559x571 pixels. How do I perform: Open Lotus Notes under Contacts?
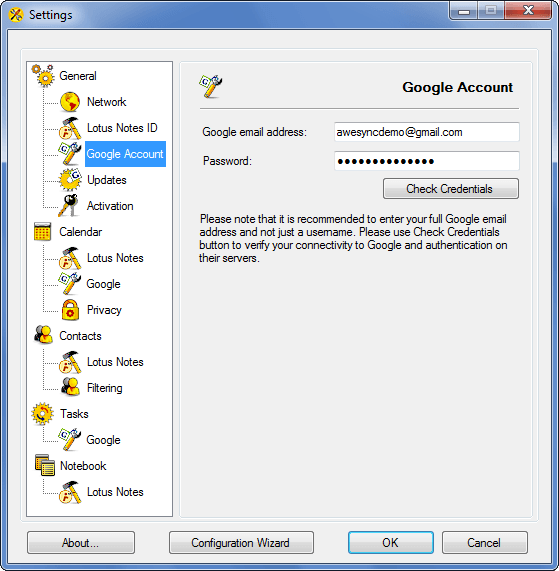pyautogui.click(x=115, y=362)
